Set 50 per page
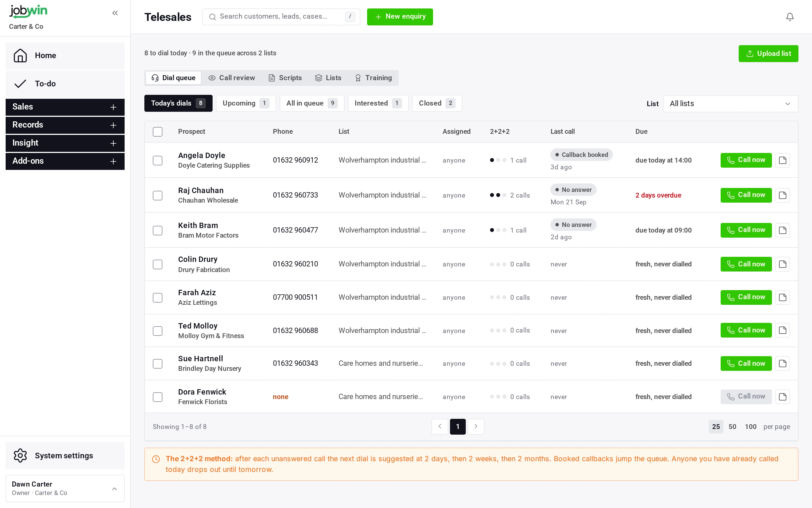 pyautogui.click(x=732, y=427)
